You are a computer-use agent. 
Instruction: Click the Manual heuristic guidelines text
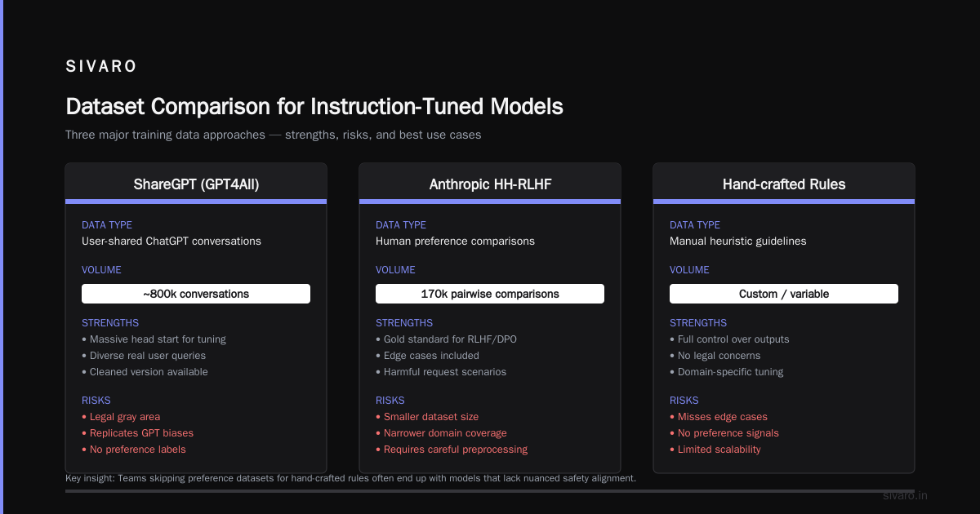tap(737, 241)
